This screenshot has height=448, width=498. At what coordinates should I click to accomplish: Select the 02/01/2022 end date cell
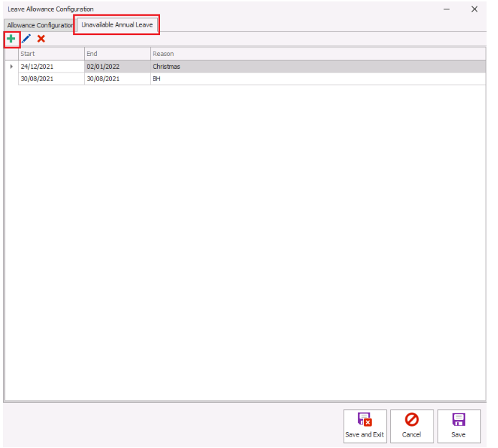pyautogui.click(x=116, y=67)
